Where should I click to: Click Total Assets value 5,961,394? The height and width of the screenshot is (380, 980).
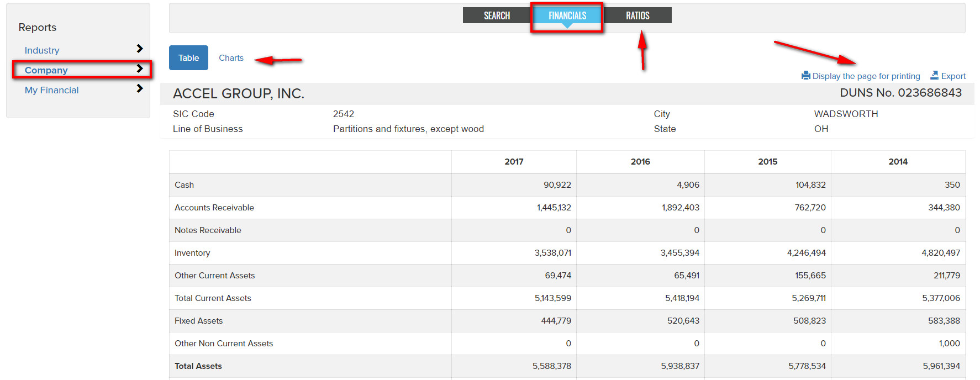point(941,366)
